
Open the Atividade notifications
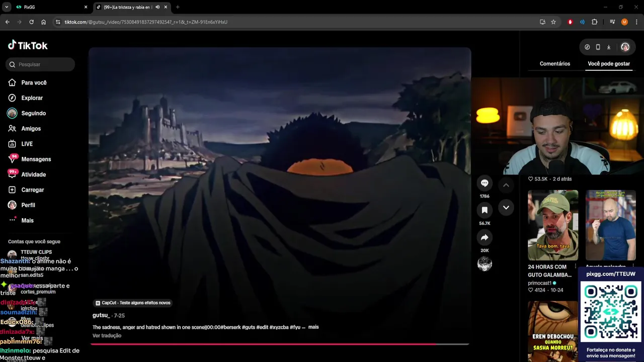[x=27, y=174]
